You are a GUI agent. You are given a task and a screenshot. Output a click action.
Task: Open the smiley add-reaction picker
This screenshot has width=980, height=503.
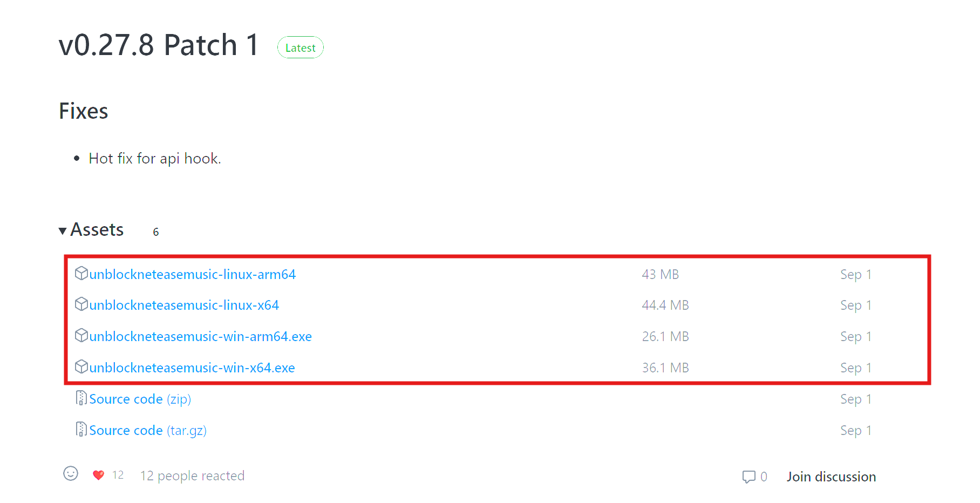(x=71, y=474)
